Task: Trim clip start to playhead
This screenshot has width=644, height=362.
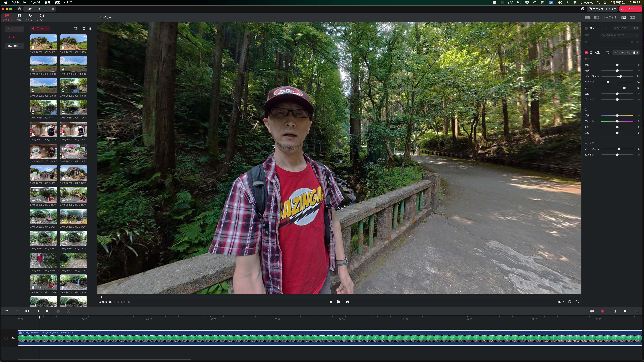Action: [37, 311]
